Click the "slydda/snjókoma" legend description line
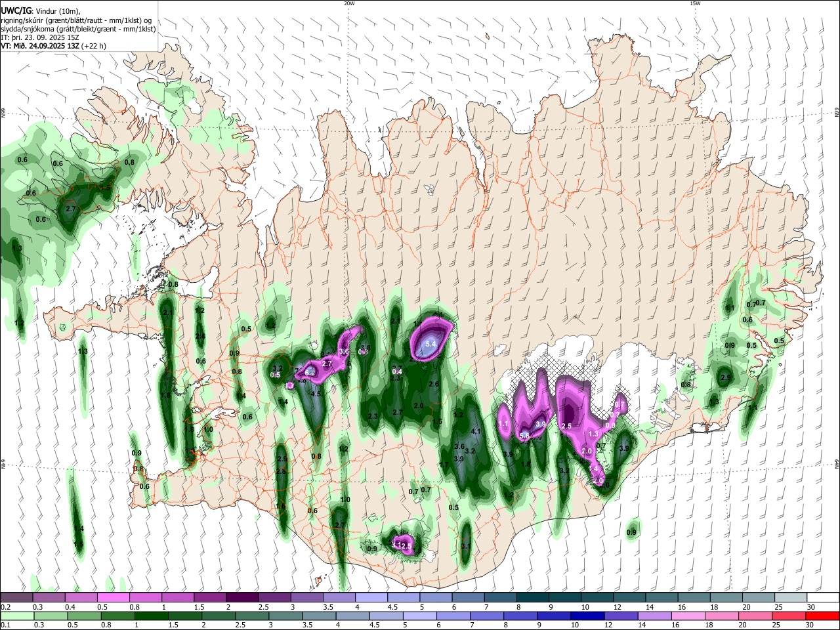This screenshot has width=840, height=630. point(77,29)
